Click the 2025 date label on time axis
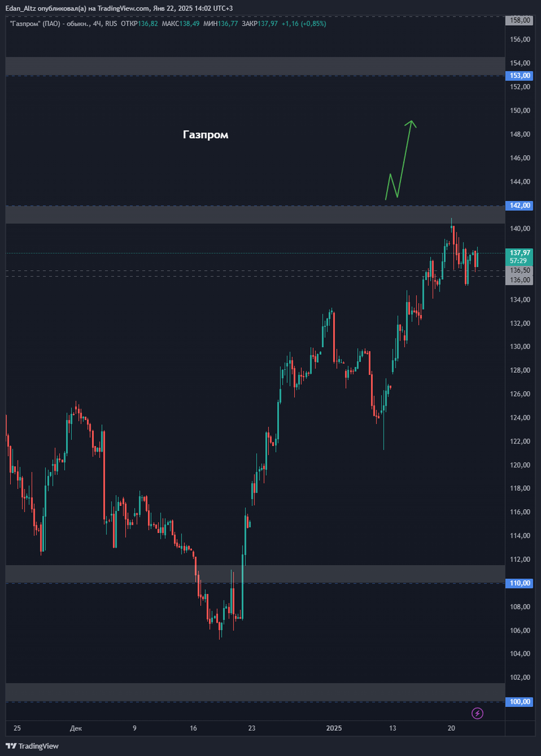The width and height of the screenshot is (541, 756). pos(334,728)
